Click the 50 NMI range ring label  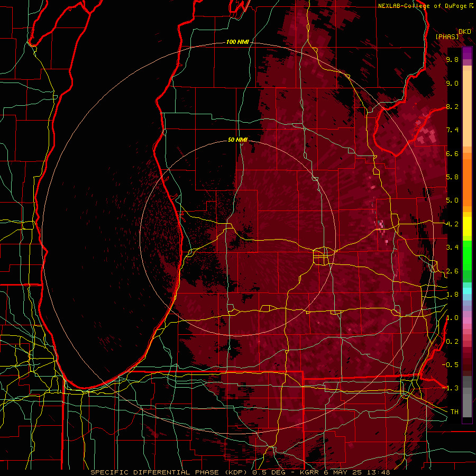click(x=237, y=140)
